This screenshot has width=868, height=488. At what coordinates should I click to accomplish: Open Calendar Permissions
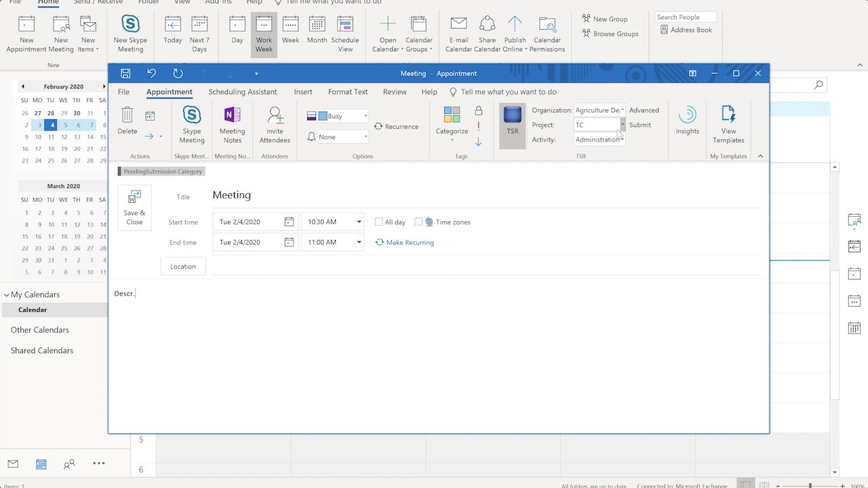tap(547, 34)
